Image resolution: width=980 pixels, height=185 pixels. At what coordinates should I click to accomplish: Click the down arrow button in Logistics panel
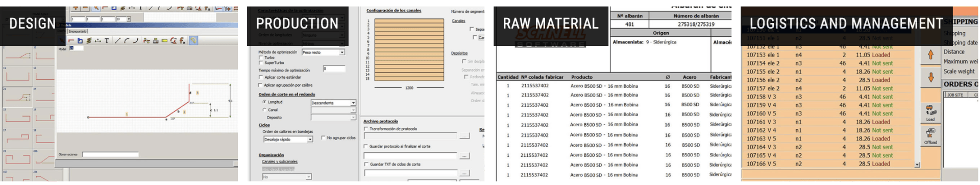click(x=930, y=77)
